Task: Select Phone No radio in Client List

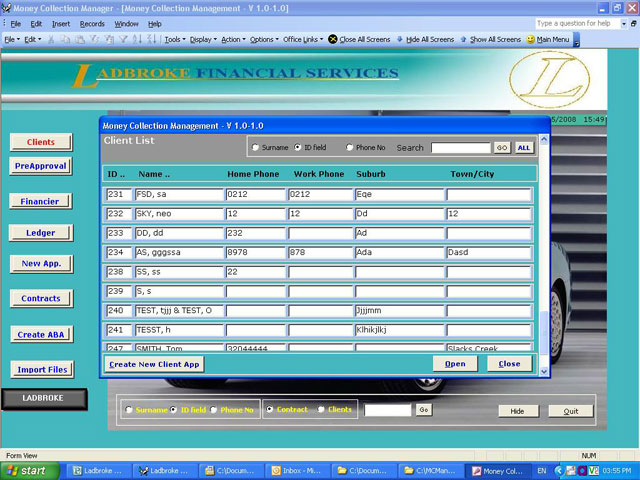Action: pyautogui.click(x=349, y=147)
